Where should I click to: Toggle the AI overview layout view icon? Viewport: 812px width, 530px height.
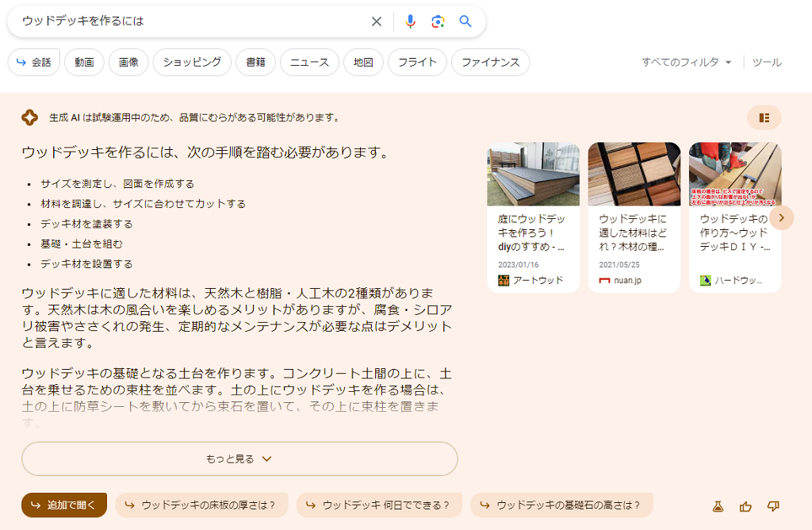764,117
